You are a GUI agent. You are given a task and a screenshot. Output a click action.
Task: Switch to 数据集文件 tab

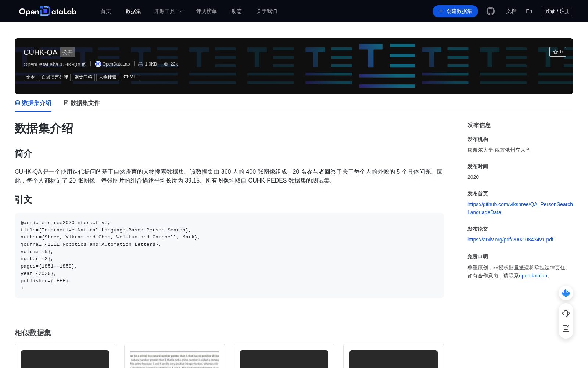(x=82, y=103)
